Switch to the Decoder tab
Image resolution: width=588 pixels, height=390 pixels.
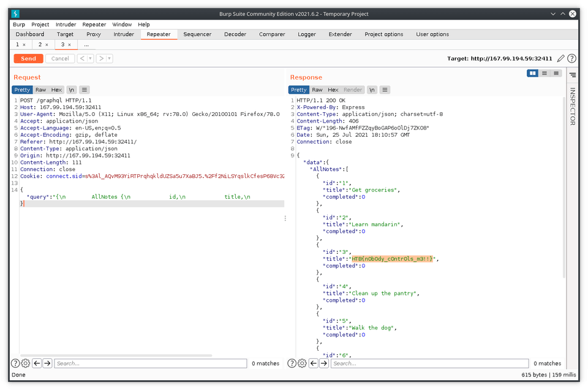pyautogui.click(x=235, y=34)
